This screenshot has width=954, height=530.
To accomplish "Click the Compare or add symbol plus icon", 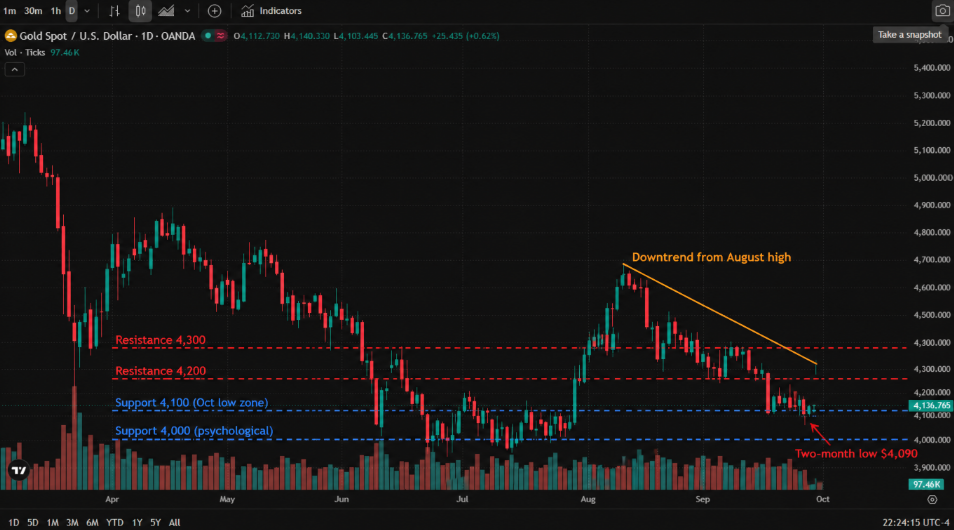I will click(214, 11).
